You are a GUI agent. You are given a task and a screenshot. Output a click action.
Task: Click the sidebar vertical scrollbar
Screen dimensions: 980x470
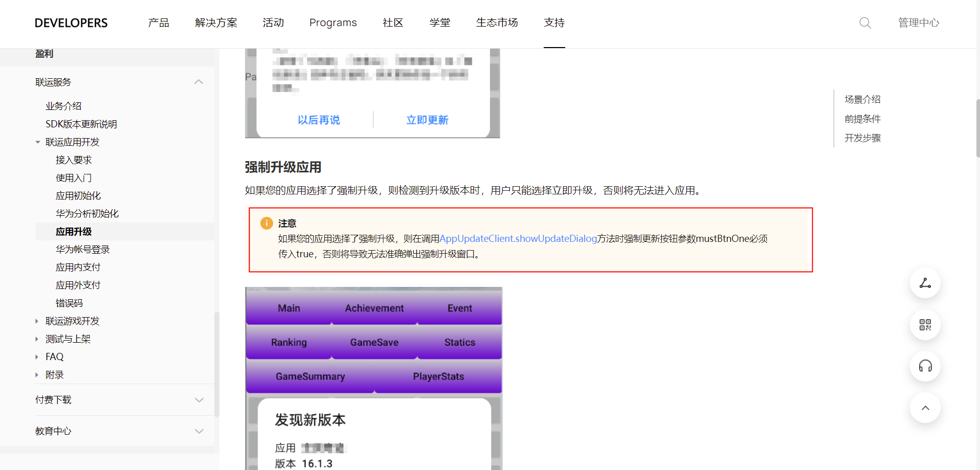point(216,364)
